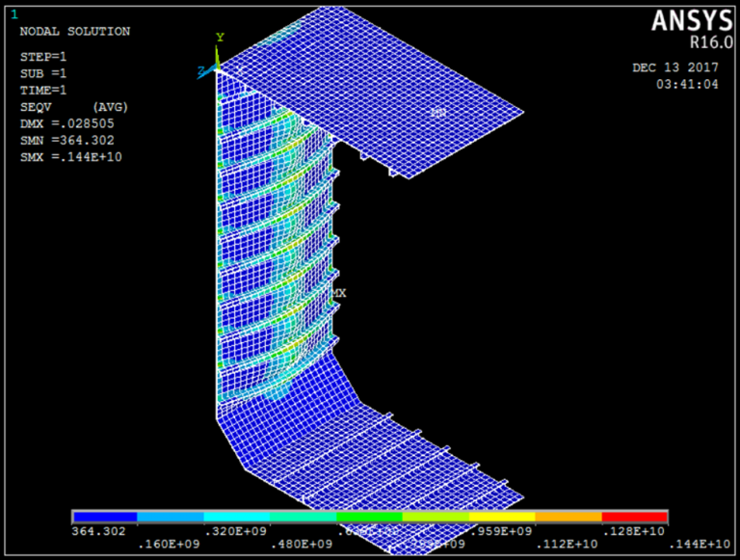Select the red legend color band

coord(634,518)
